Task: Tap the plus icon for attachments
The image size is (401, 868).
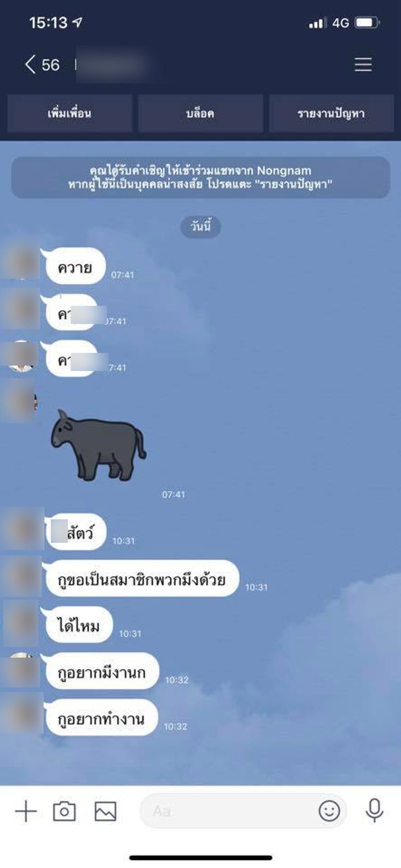Action: [x=25, y=811]
